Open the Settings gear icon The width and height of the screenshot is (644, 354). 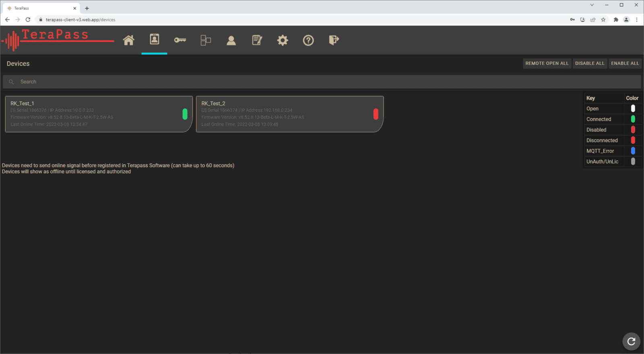[x=283, y=40]
